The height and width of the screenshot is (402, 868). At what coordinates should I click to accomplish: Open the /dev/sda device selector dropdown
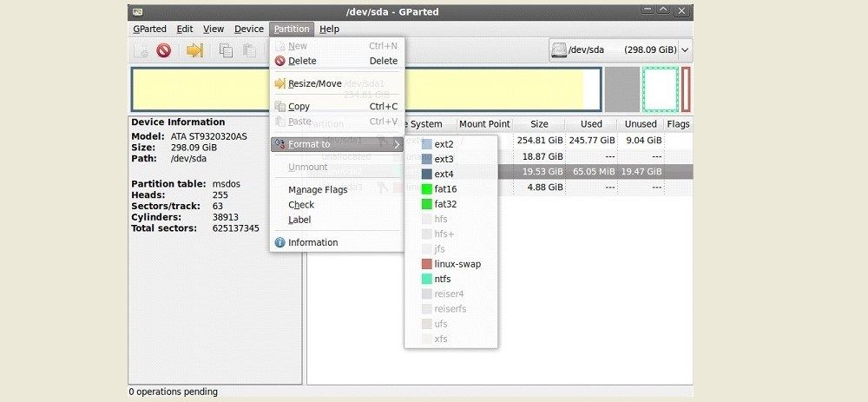point(685,50)
